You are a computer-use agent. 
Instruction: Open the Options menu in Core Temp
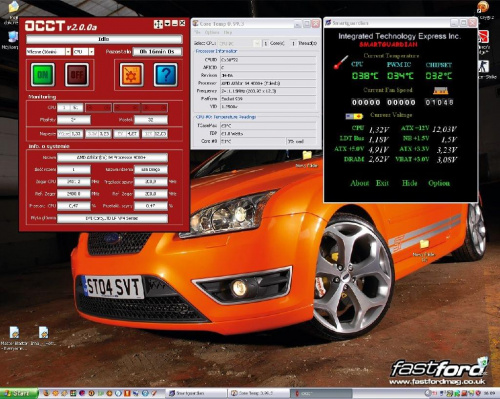click(x=212, y=32)
